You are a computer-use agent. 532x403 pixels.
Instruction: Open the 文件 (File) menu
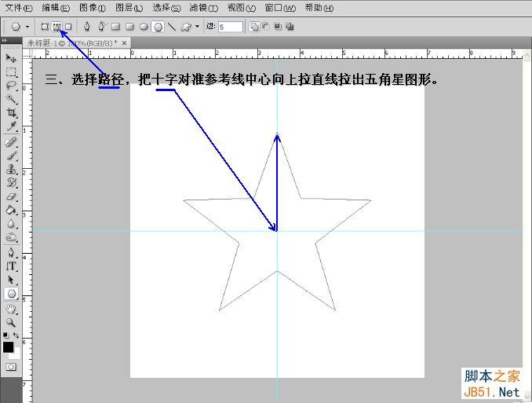pos(19,8)
